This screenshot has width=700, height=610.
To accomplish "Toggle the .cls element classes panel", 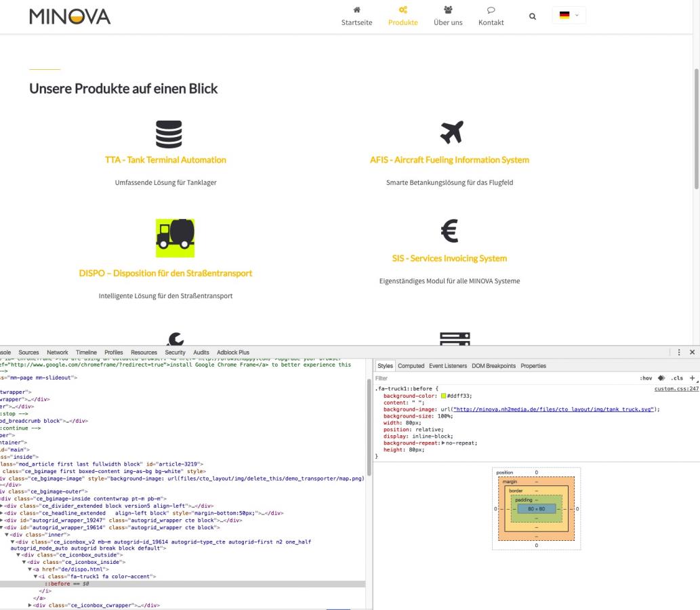I will (676, 378).
